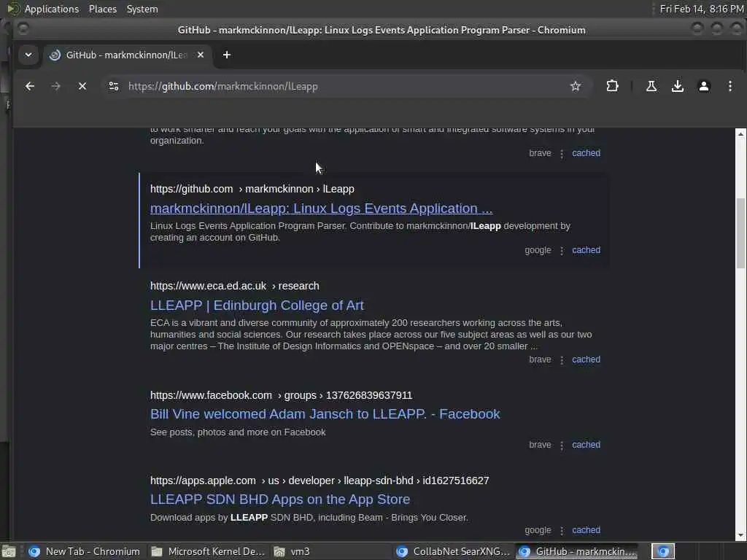This screenshot has width=747, height=560.
Task: Open cached link for Edinburgh College result
Action: 586,359
